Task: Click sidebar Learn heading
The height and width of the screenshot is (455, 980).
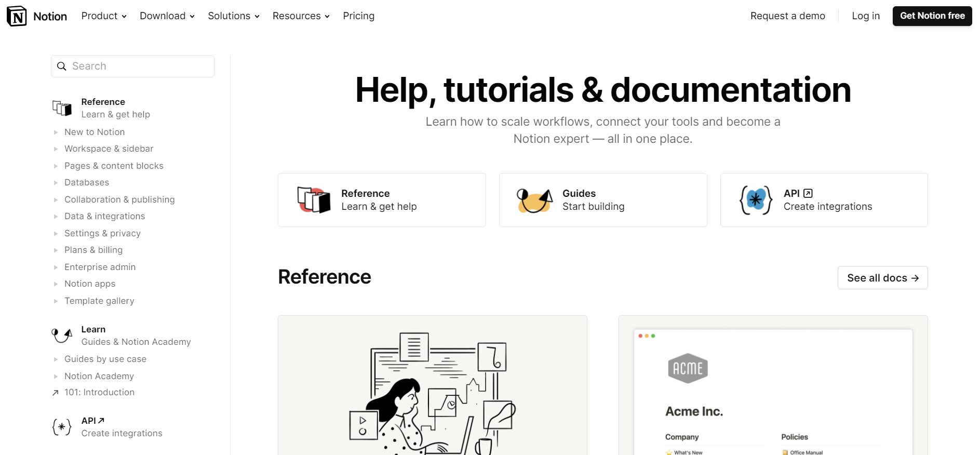Action: [x=93, y=329]
